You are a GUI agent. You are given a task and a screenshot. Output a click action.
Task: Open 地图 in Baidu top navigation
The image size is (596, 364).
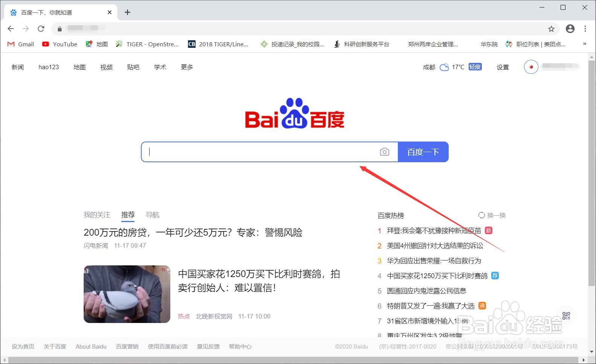[79, 67]
